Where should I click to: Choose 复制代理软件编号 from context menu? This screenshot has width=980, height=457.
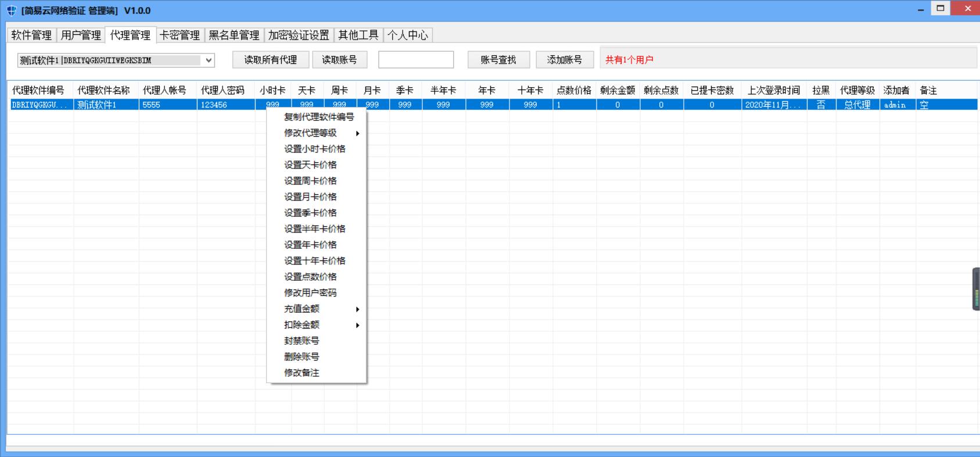tap(318, 117)
